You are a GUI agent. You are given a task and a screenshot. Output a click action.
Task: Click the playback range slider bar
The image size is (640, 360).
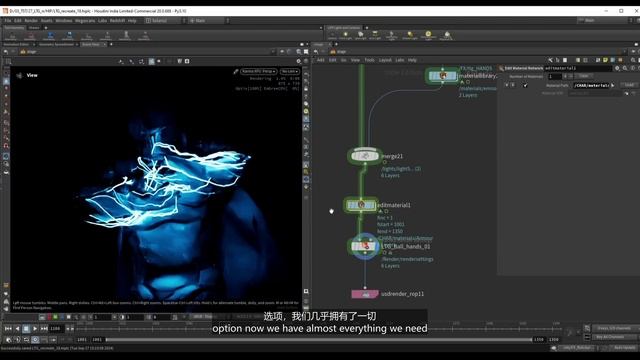[x=319, y=340]
